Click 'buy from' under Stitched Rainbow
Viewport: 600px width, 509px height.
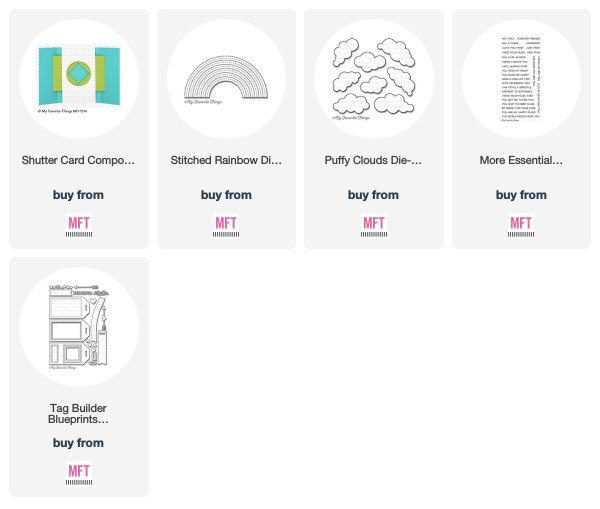coord(226,195)
